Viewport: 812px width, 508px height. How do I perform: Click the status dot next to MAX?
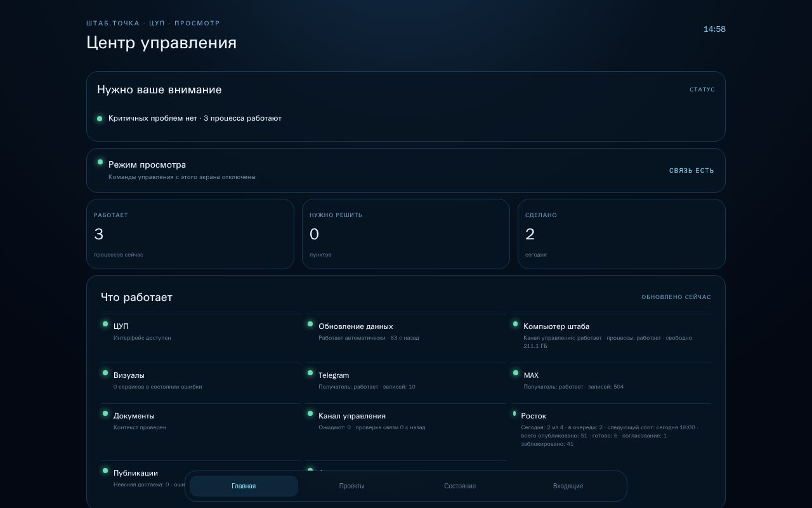tap(515, 373)
